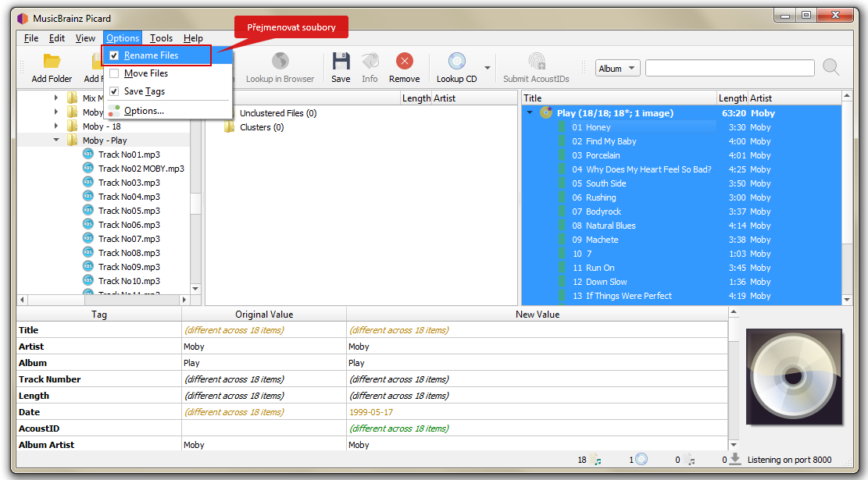Open the Edit menu

click(x=57, y=38)
